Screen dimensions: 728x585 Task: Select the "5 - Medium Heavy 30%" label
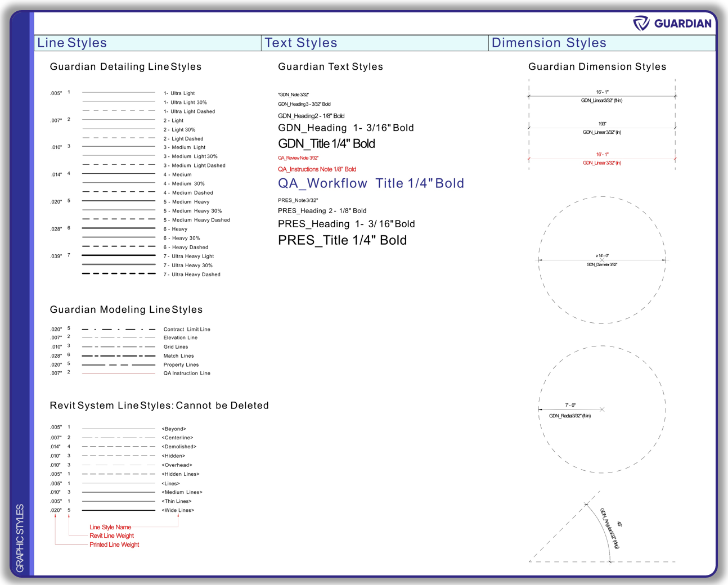[x=193, y=211]
